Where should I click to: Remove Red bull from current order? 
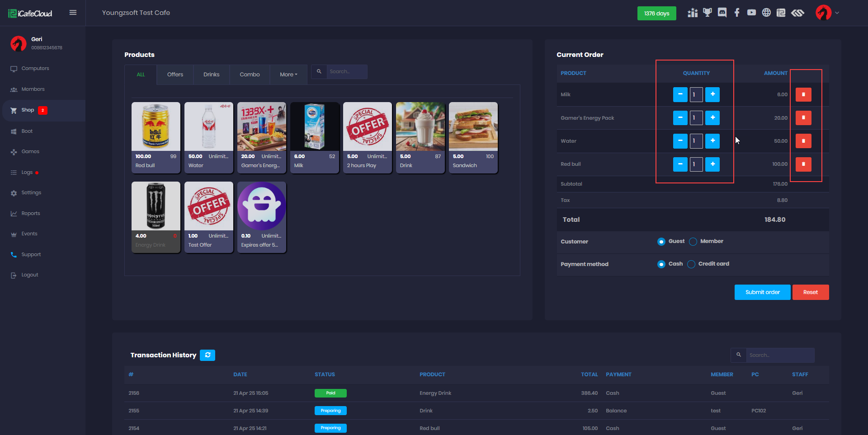point(803,164)
